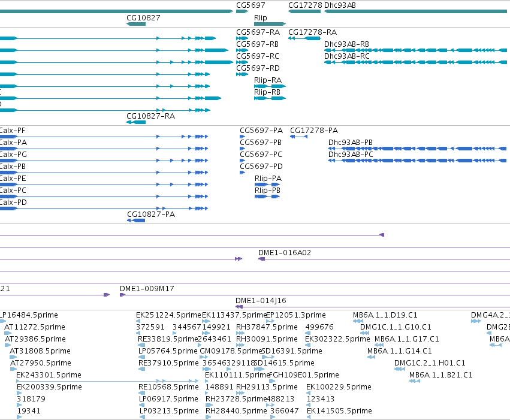Click the CG10827 gene label
Viewport: 510px width, 420px height.
143,17
